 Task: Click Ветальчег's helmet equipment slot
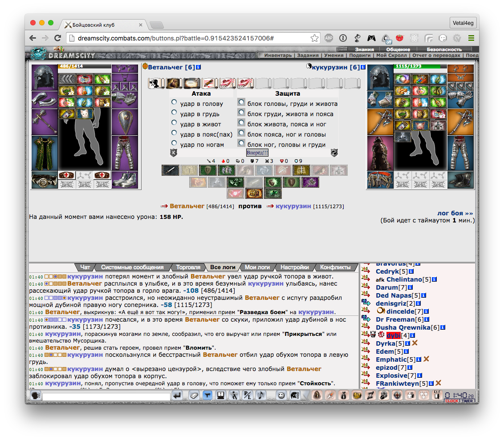(45, 77)
